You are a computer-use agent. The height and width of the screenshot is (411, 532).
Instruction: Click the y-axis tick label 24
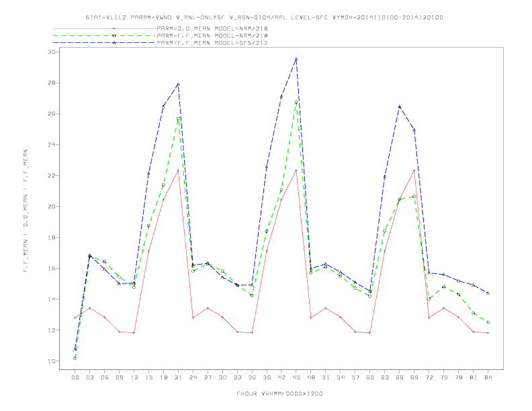(x=52, y=144)
